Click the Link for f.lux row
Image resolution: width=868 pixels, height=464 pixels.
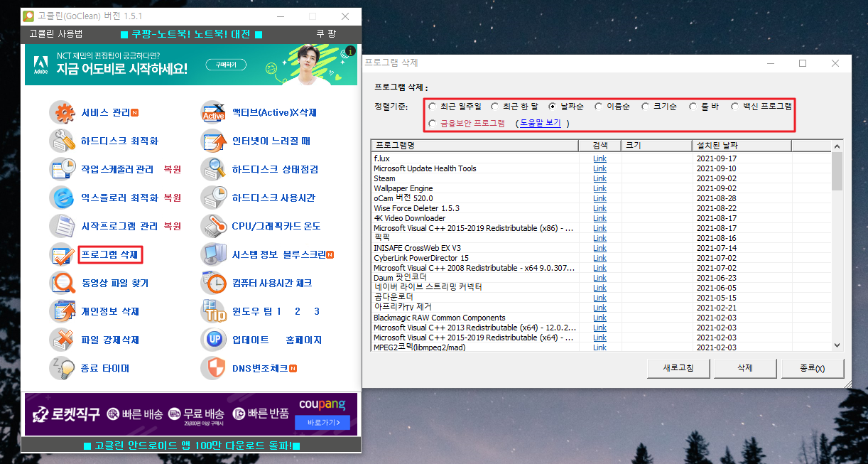(x=600, y=158)
